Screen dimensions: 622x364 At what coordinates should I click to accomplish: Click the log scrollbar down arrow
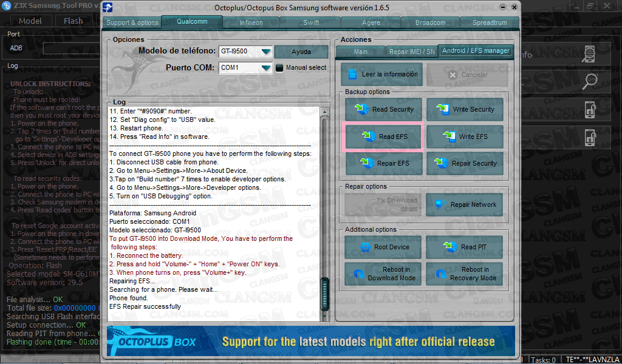click(x=325, y=317)
